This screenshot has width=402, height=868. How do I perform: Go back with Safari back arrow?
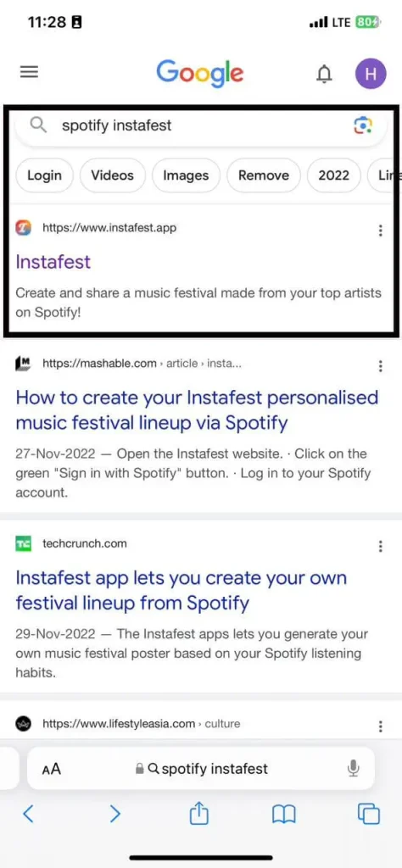[29, 814]
